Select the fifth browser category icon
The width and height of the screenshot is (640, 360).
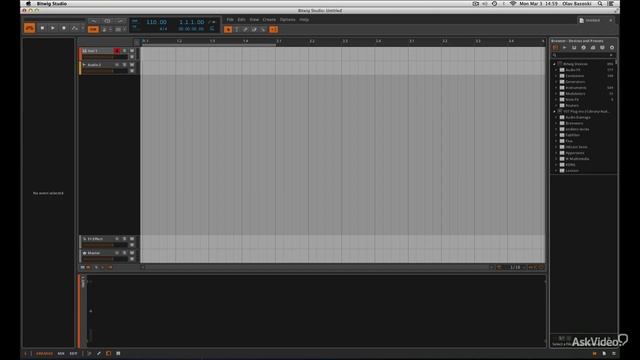[x=593, y=48]
